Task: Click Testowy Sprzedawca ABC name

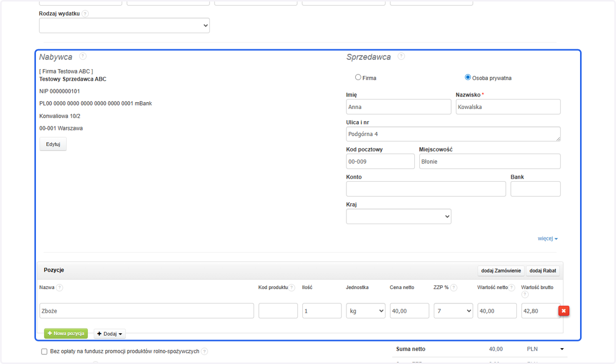Action: (x=73, y=79)
